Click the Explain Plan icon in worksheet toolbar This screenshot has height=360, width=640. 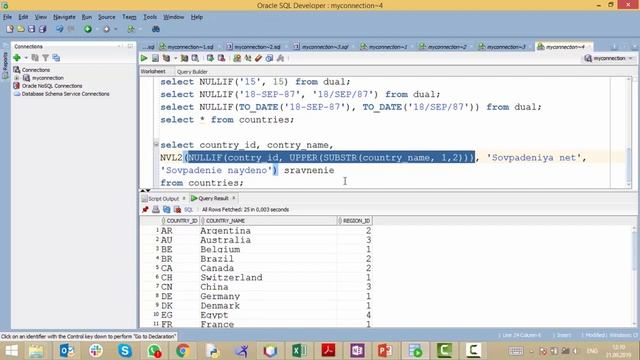[166, 58]
